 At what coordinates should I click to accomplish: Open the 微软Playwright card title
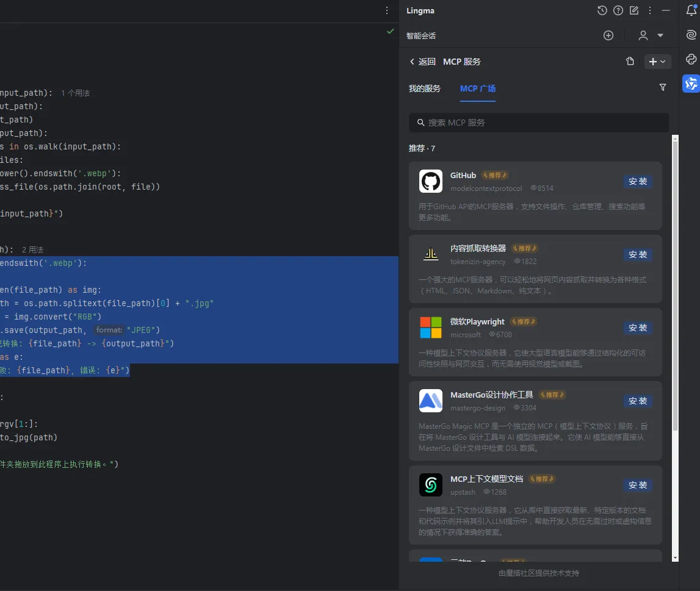click(x=477, y=321)
